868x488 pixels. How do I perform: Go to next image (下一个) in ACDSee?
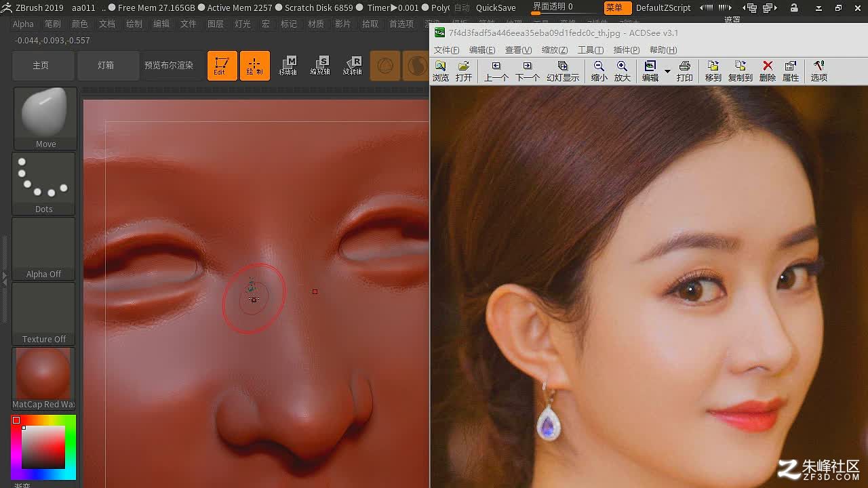pos(528,71)
